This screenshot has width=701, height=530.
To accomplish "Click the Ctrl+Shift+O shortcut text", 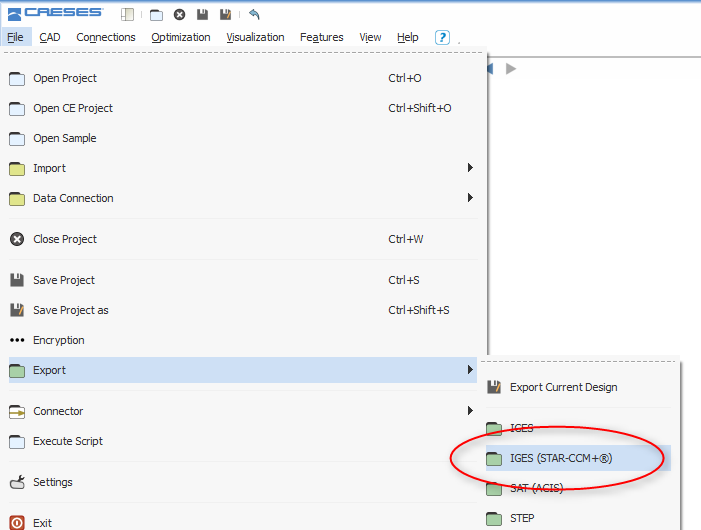I will pos(420,108).
